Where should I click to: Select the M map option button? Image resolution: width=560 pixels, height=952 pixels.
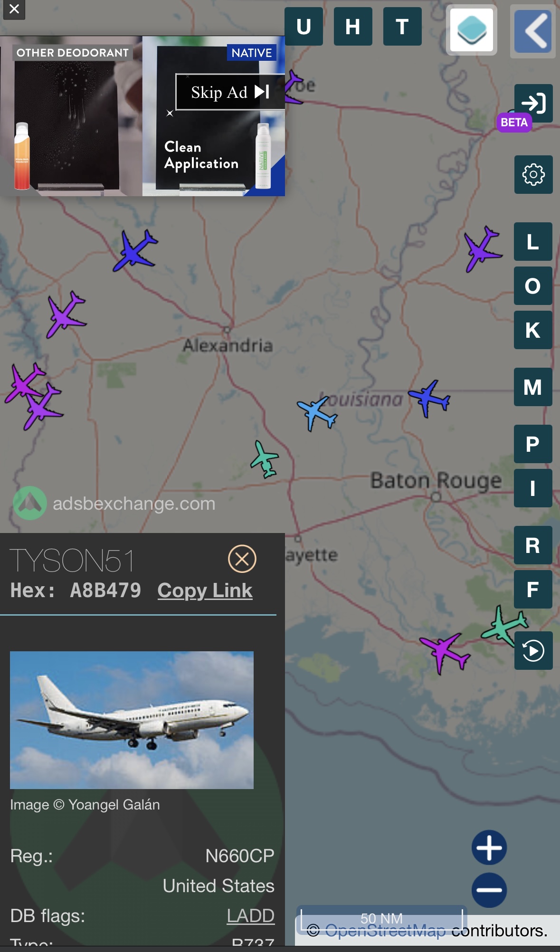click(533, 387)
